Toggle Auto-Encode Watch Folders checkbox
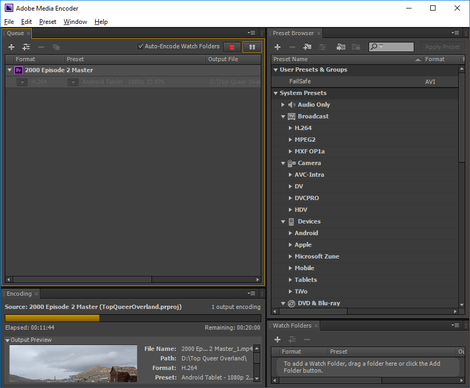Viewport: 470px width, 388px height. pyautogui.click(x=141, y=46)
